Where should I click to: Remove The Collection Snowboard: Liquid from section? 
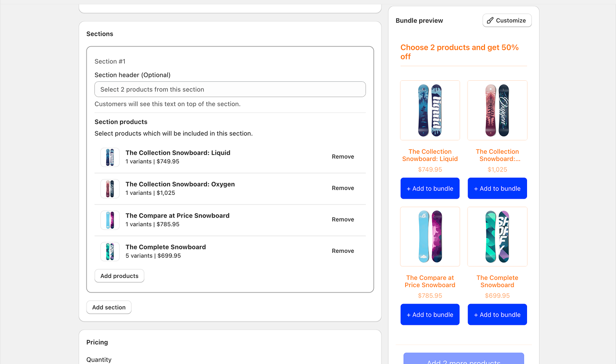(343, 157)
